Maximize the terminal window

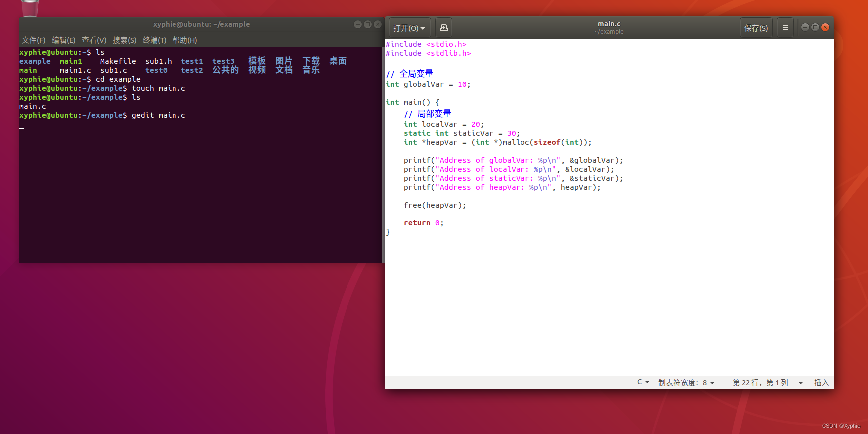[368, 24]
